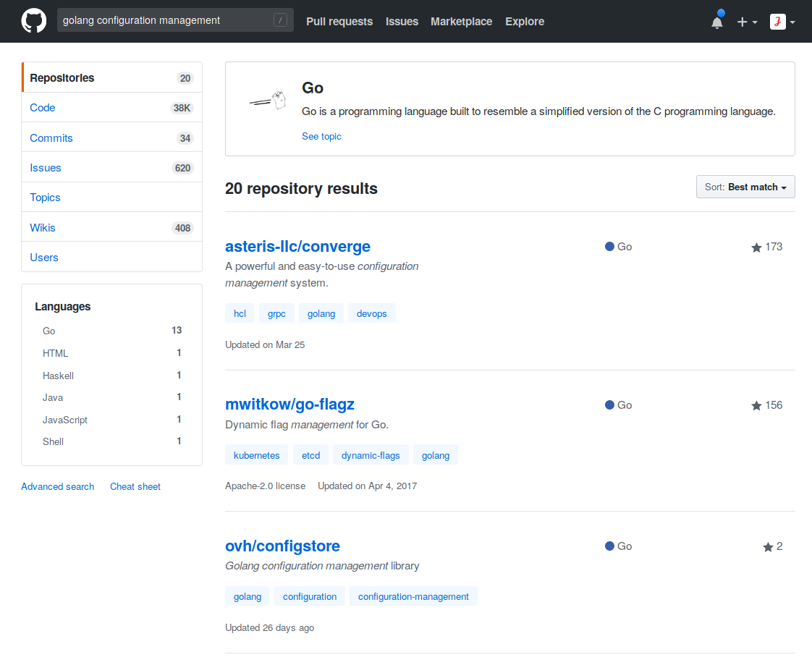812x665 pixels.
Task: Click the etcd topic tag
Action: pyautogui.click(x=310, y=455)
